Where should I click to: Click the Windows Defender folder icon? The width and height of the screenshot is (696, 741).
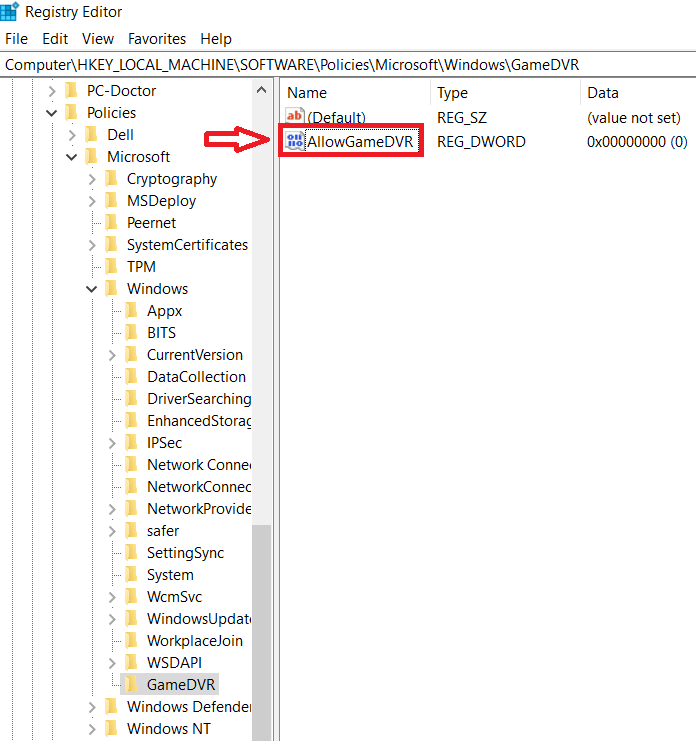112,707
